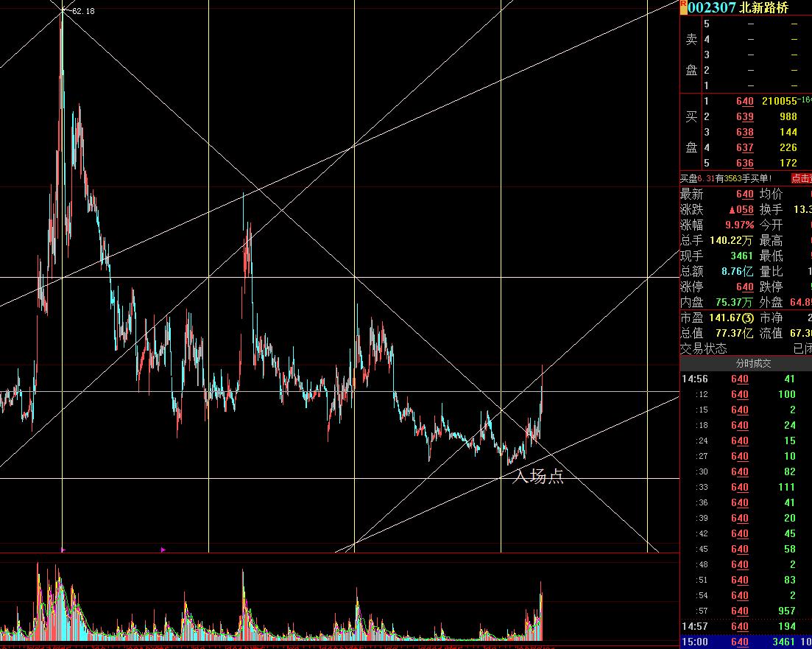This screenshot has height=649, width=812.
Task: Select the :12 tick row with volume 100
Action: [746, 394]
